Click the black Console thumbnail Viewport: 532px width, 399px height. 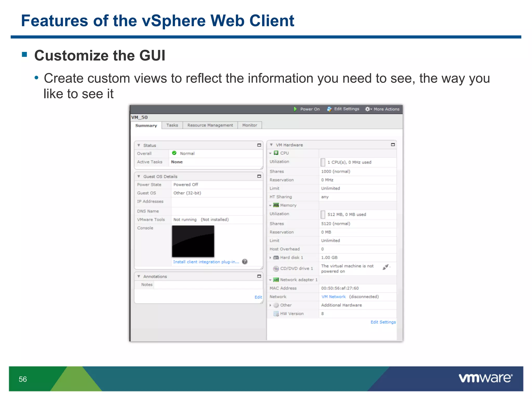193,241
